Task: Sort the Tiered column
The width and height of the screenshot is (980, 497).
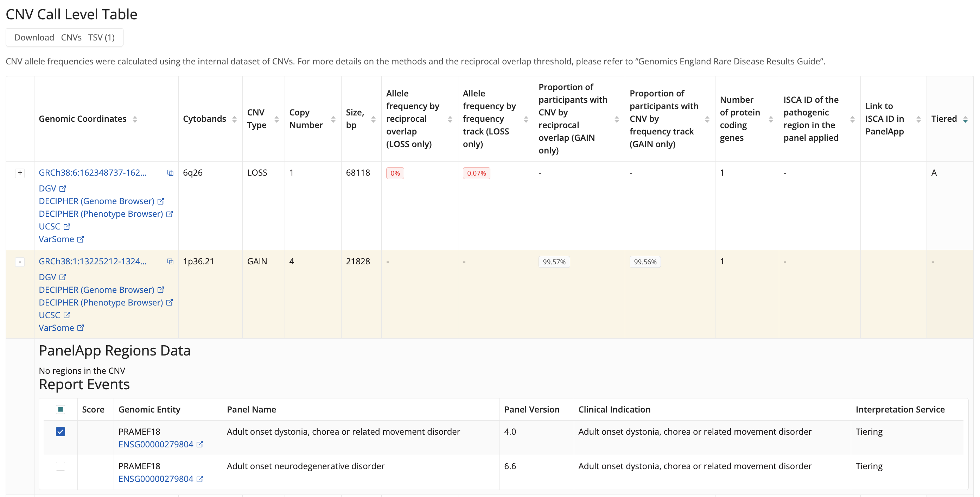Action: (x=965, y=119)
